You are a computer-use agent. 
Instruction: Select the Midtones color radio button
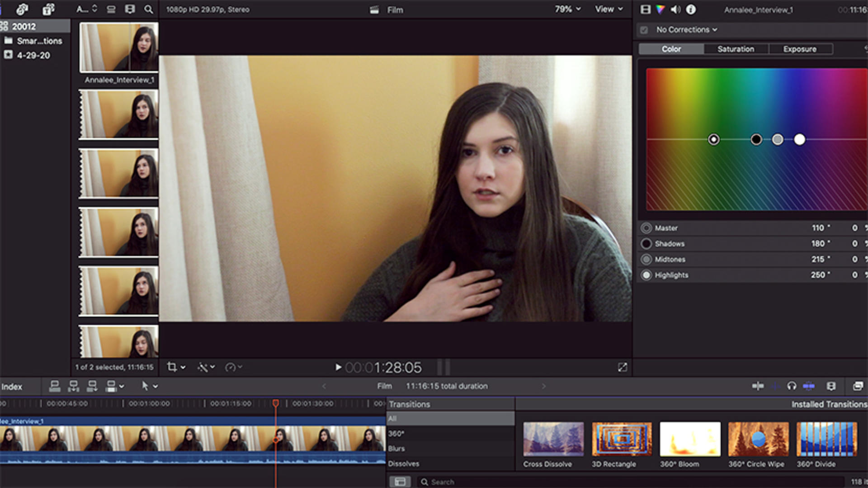point(646,259)
